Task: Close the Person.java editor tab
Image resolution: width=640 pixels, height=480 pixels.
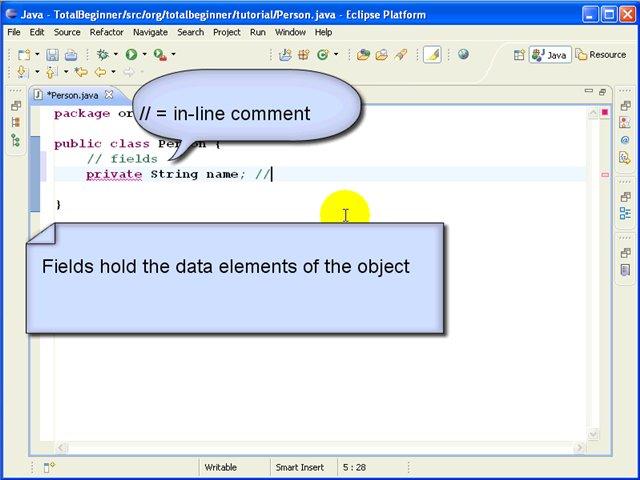Action: [109, 95]
